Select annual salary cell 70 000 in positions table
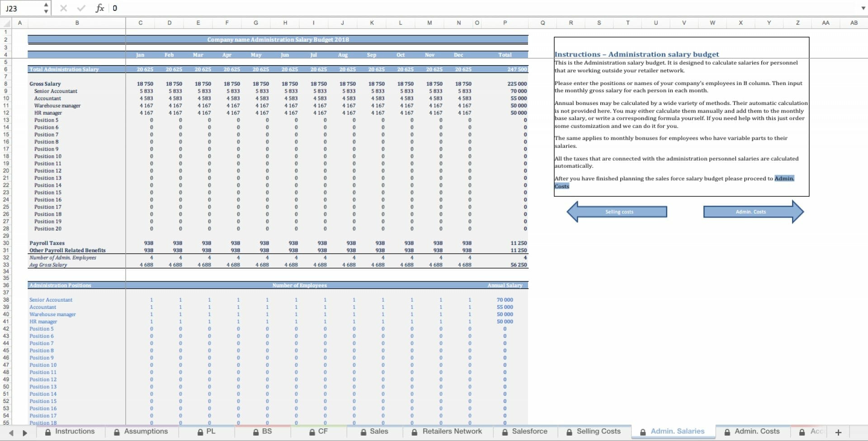Image resolution: width=868 pixels, height=441 pixels. click(505, 300)
